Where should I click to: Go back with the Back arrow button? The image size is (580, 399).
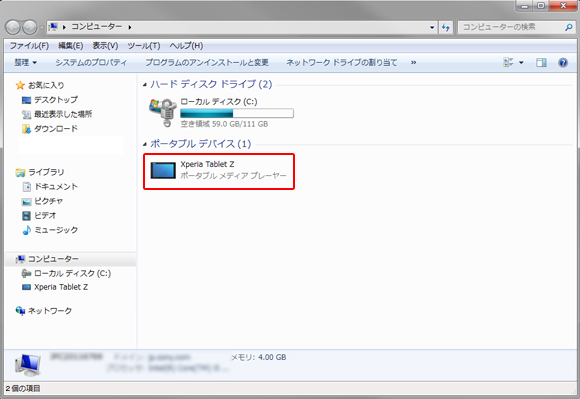[x=13, y=27]
